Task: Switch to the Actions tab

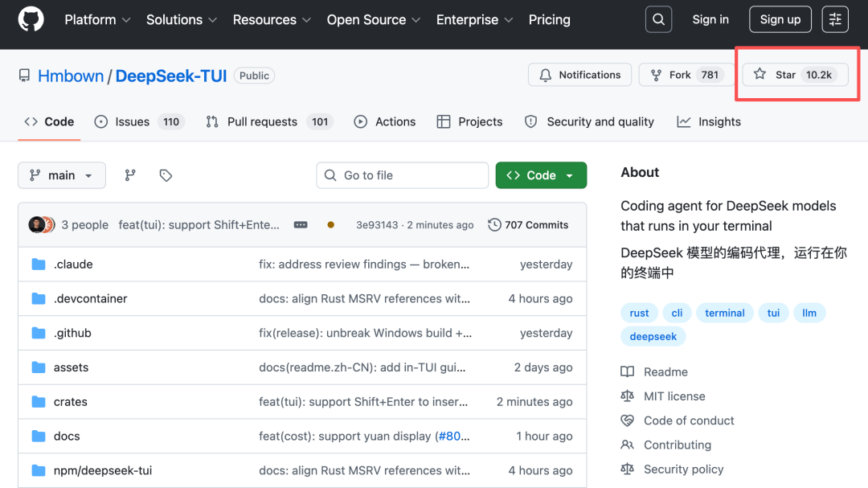Action: 385,122
